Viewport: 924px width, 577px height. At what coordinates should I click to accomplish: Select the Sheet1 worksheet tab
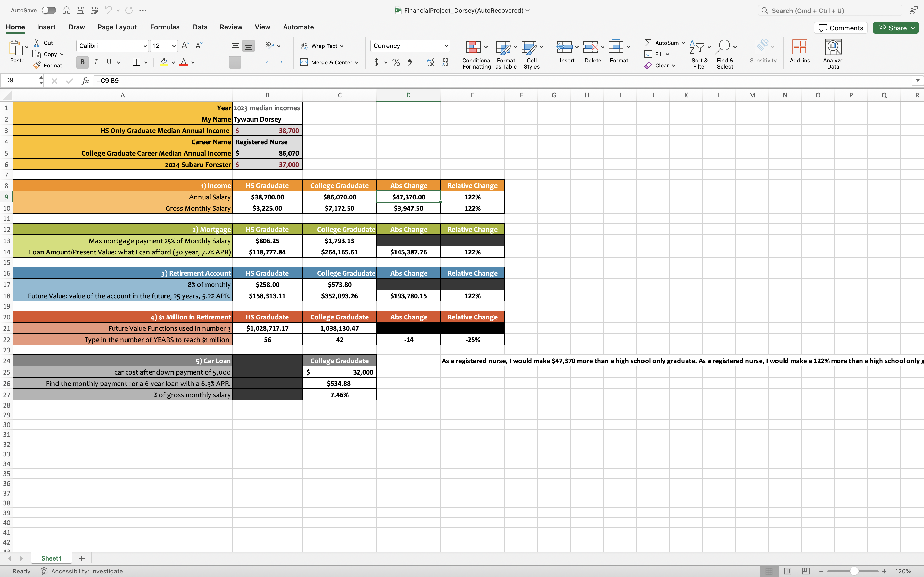(51, 558)
